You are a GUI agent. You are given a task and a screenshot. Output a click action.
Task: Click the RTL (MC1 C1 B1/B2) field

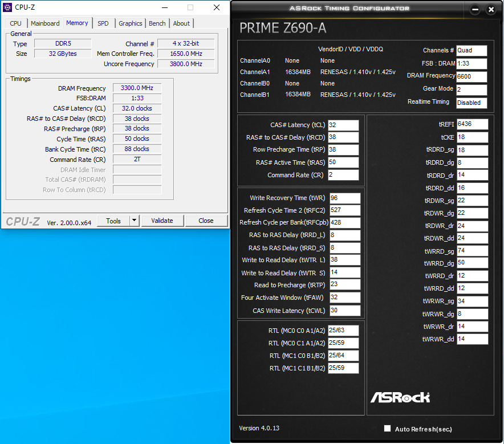tap(343, 368)
